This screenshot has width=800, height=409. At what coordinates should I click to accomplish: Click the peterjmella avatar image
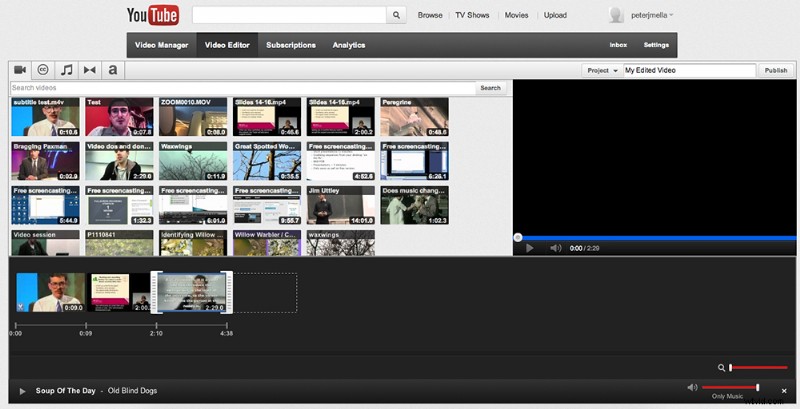pyautogui.click(x=616, y=15)
